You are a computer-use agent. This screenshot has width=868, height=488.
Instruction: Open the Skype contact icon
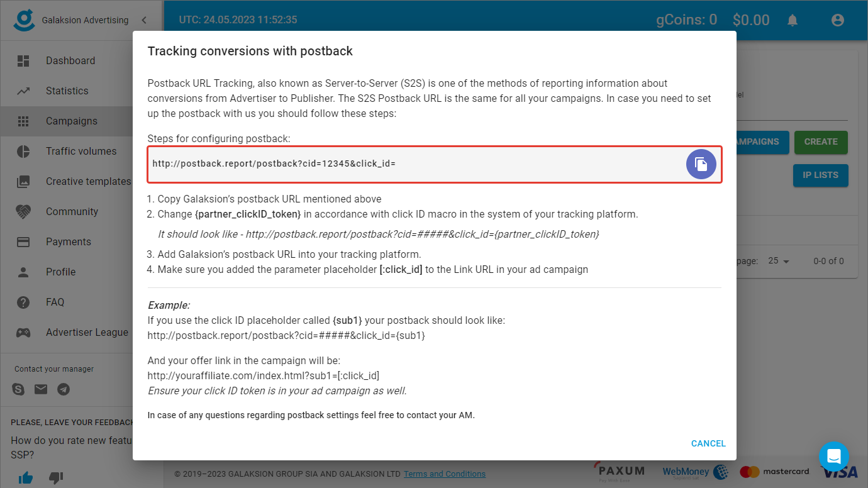click(x=18, y=389)
